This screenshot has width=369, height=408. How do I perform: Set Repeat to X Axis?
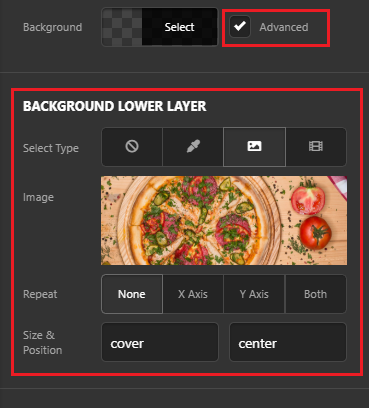(x=193, y=294)
